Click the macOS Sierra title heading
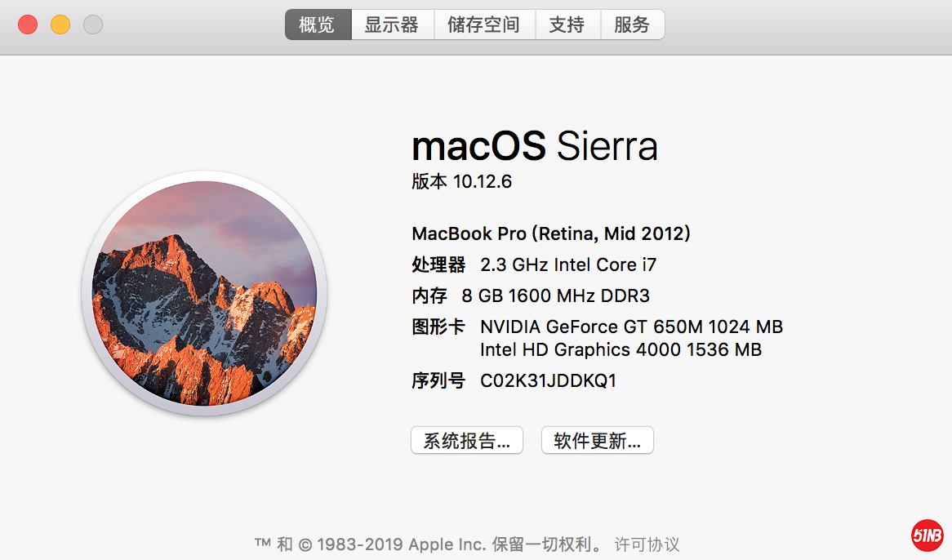Screen dimensions: 952x560 click(x=534, y=147)
